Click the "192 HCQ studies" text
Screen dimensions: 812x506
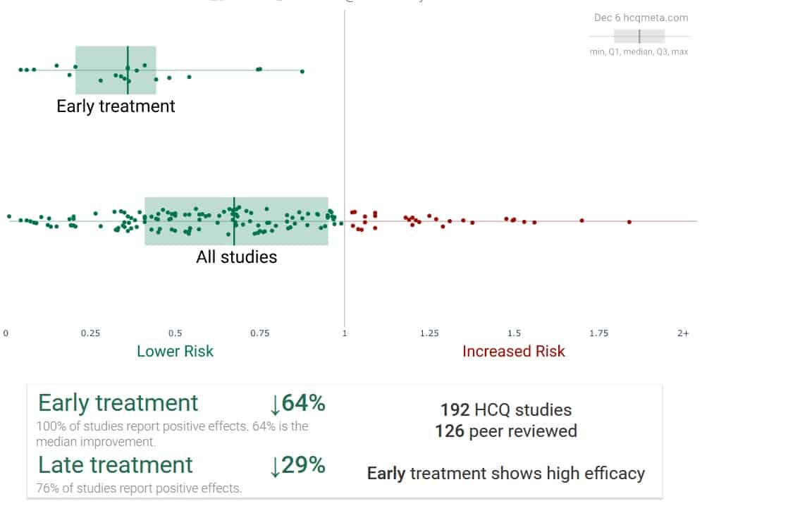[505, 409]
